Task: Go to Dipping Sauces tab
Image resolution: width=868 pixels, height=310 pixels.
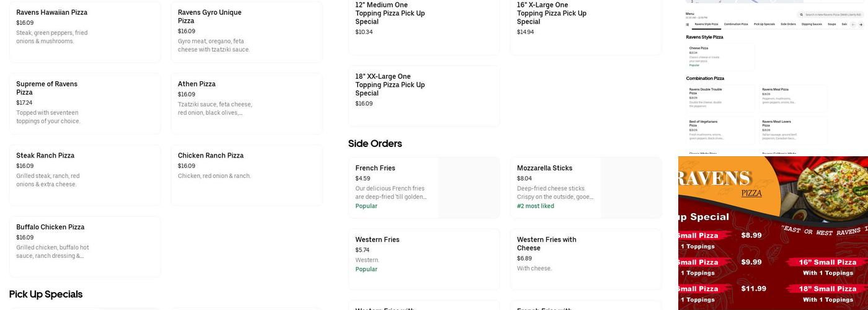Action: pyautogui.click(x=812, y=24)
